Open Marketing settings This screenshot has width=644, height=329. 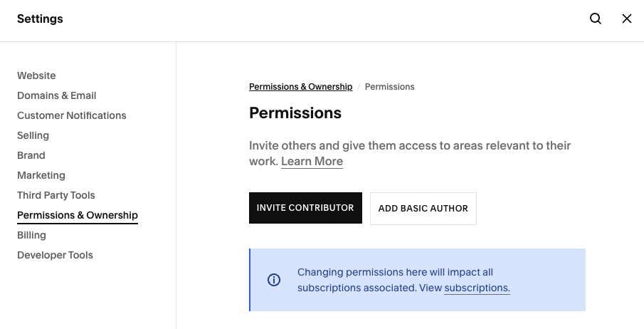[41, 175]
